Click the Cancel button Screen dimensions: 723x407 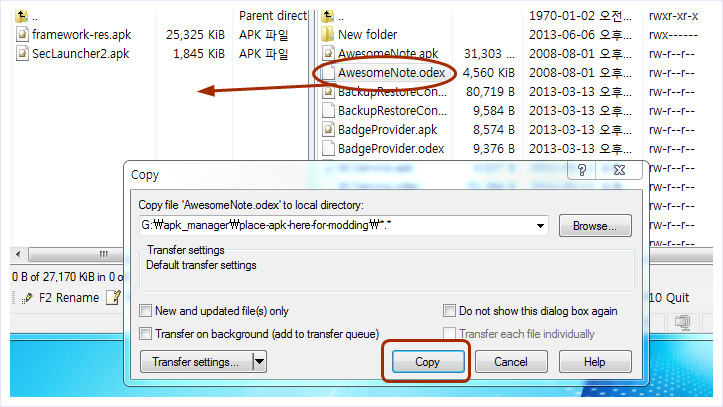point(511,362)
